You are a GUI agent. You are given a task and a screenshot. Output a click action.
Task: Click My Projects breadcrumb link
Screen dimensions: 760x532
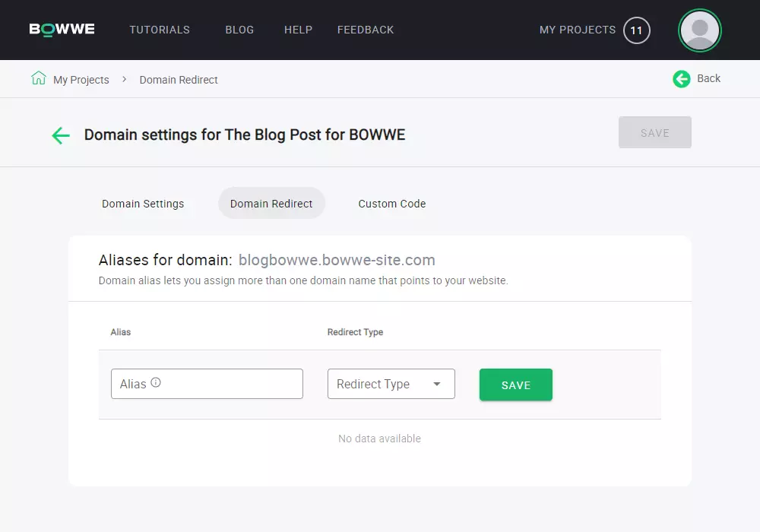[81, 80]
